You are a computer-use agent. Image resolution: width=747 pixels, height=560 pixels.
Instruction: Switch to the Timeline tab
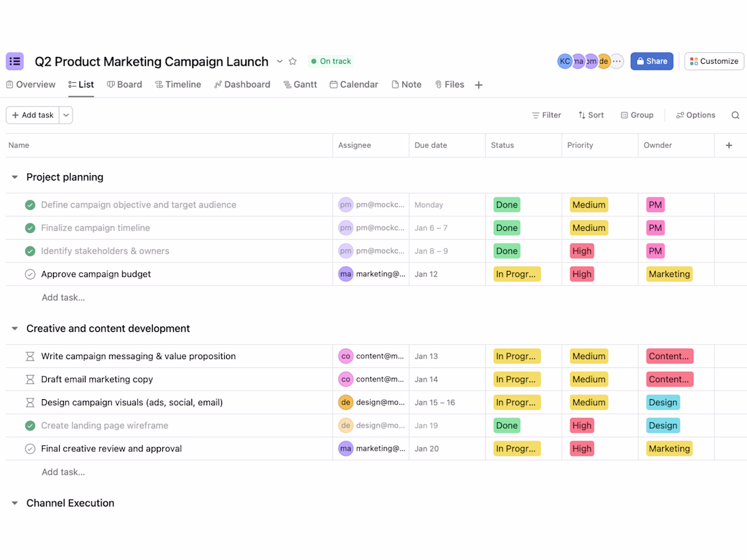point(178,85)
